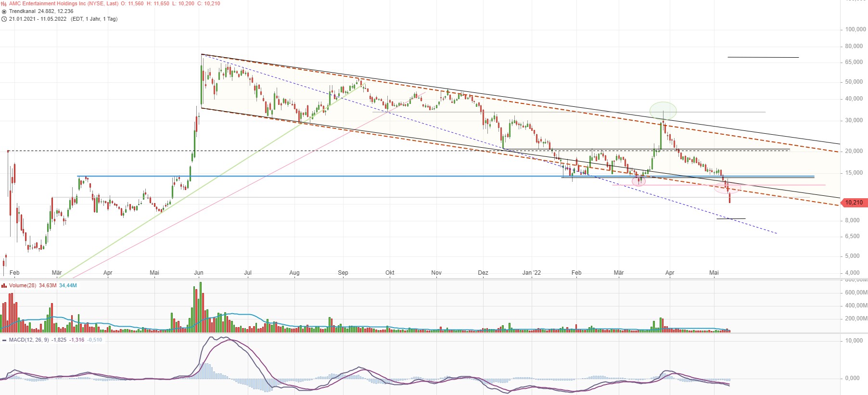The height and width of the screenshot is (395, 868).
Task: Click the red 10,210 current price tag
Action: [855, 203]
